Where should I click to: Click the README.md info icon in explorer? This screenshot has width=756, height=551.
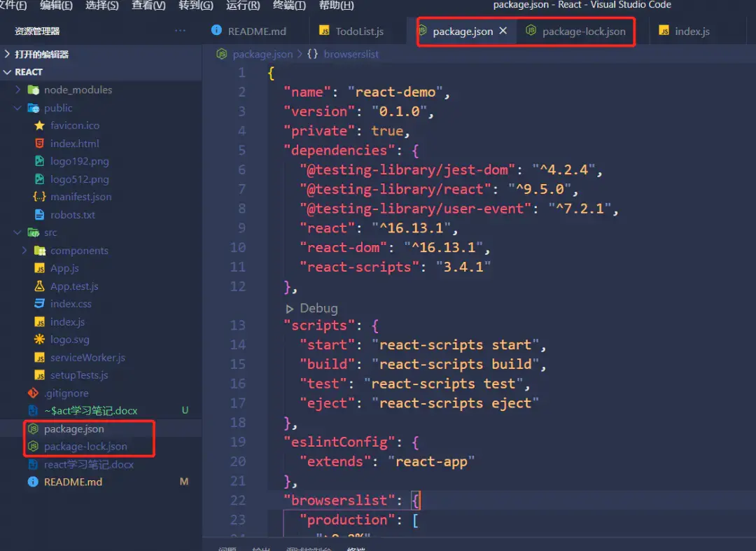point(33,482)
